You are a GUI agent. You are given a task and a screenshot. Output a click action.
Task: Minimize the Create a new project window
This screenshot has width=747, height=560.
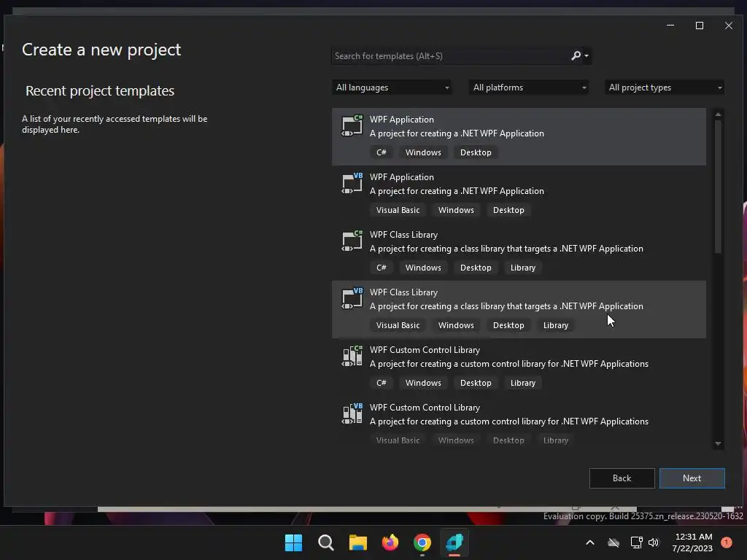[670, 26]
